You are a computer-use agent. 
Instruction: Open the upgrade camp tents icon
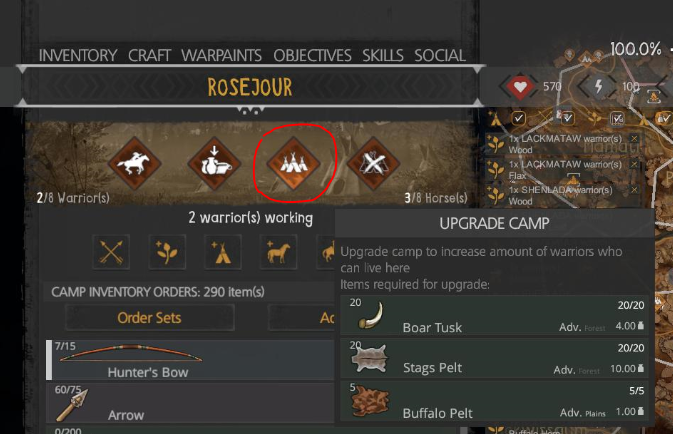(x=294, y=163)
